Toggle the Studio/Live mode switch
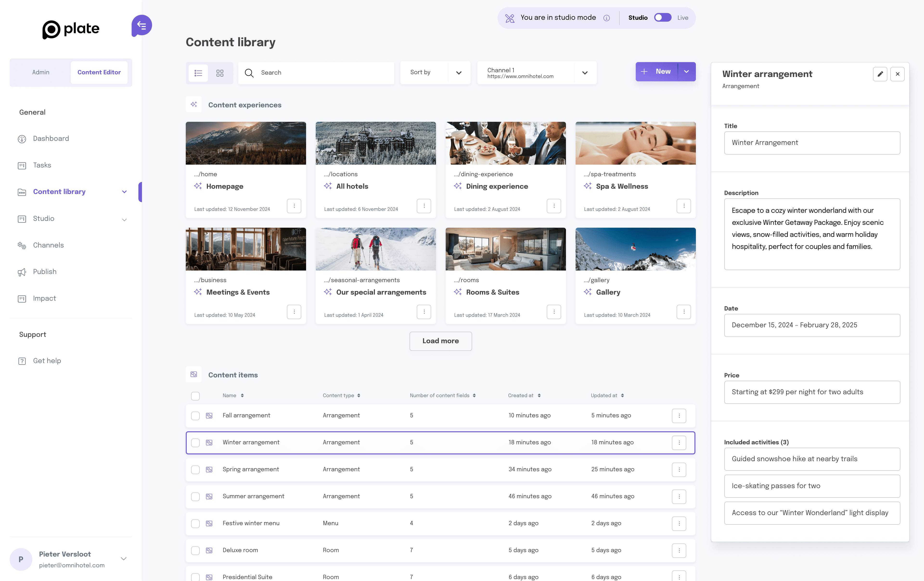This screenshot has height=581, width=924. (663, 18)
